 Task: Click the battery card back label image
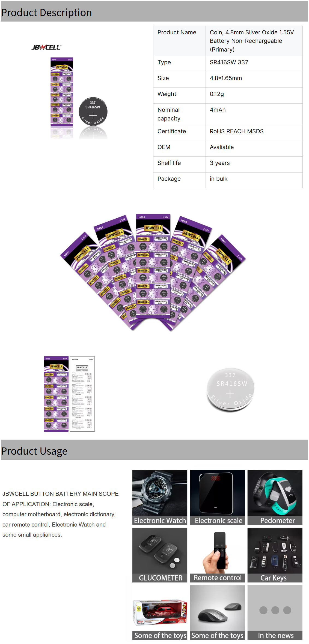[82, 394]
